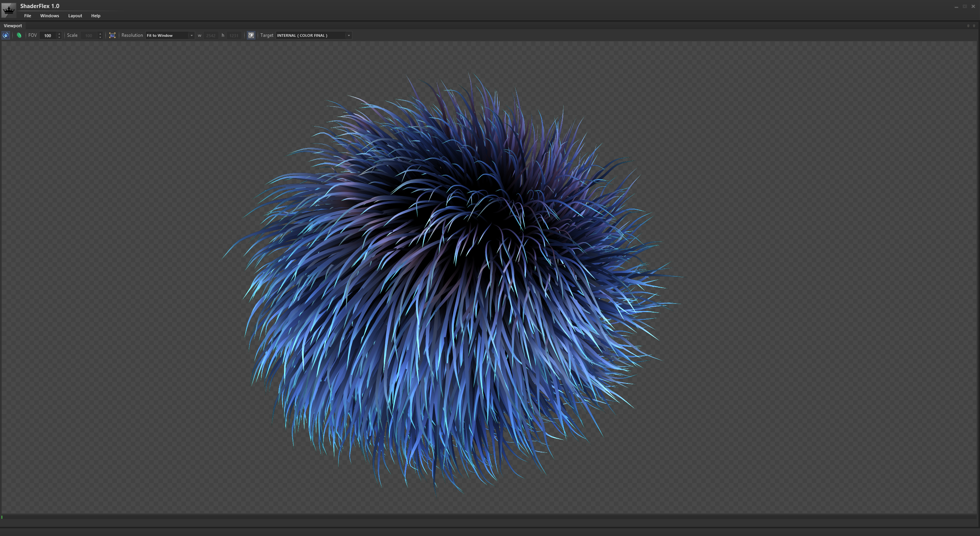
Task: Click the ShaderFlex crown logo
Action: [9, 10]
